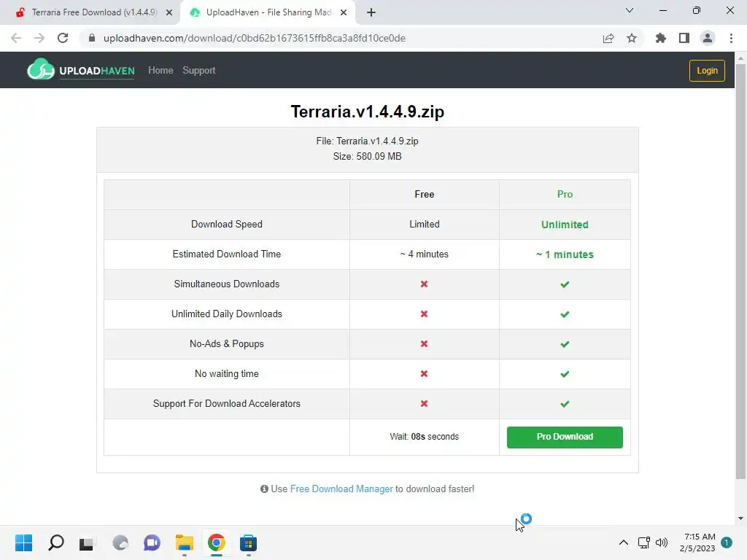This screenshot has width=747, height=560.
Task: Click green check for No waiting time
Action: tap(565, 374)
